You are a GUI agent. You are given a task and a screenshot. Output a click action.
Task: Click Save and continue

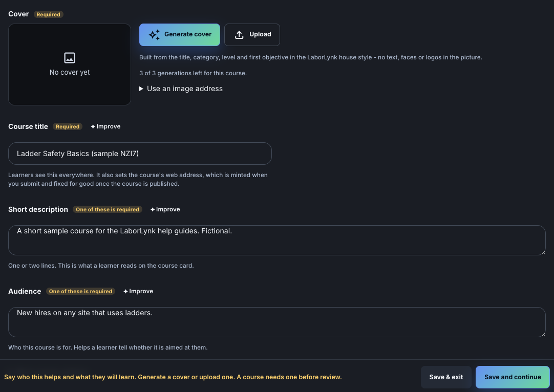pyautogui.click(x=513, y=377)
